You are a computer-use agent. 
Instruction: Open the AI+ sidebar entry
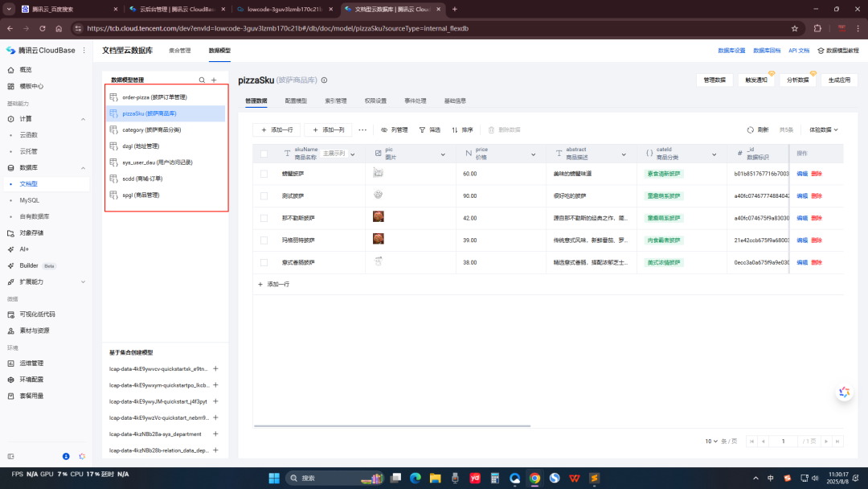click(x=24, y=249)
